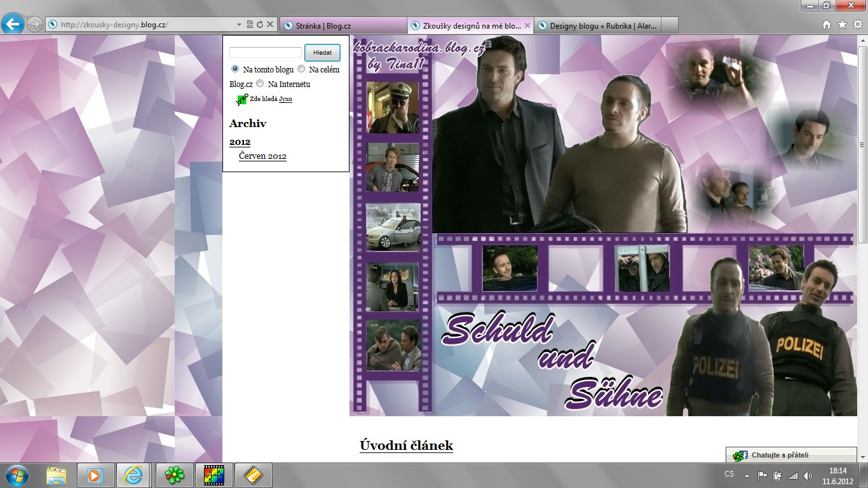
Task: Open the network signal tray icon
Action: coord(792,475)
